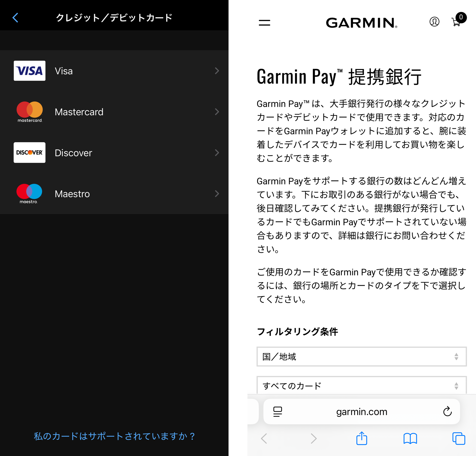Tap the blue back arrow in card screen

pos(15,18)
